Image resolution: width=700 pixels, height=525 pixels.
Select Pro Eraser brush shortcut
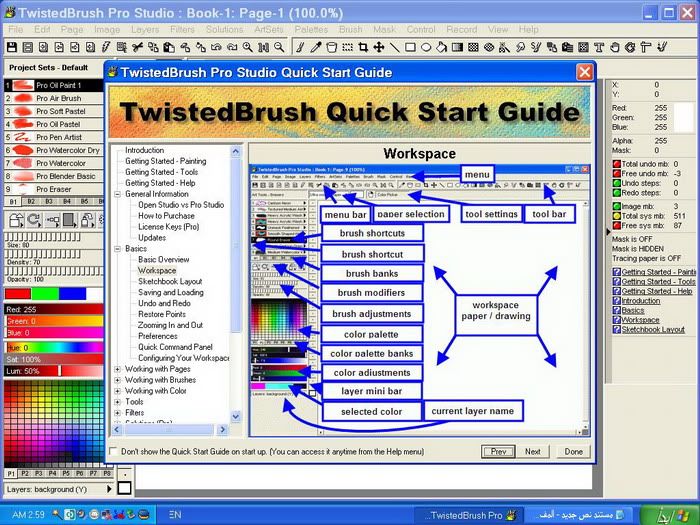(x=54, y=189)
